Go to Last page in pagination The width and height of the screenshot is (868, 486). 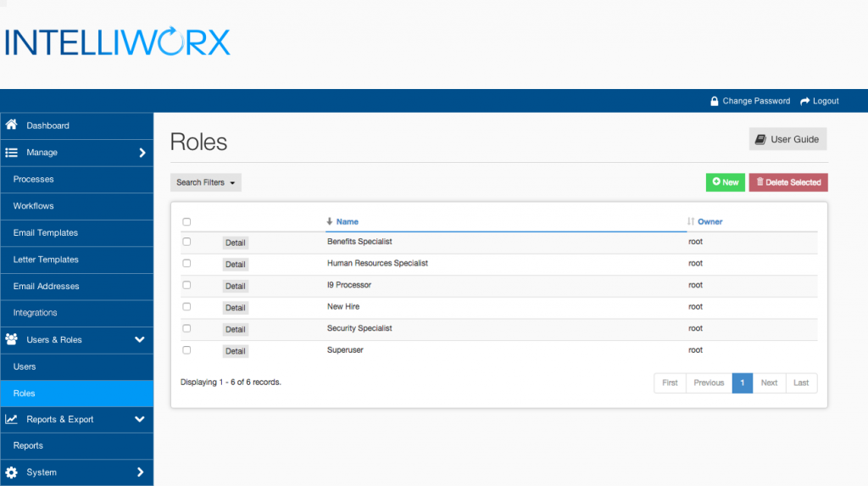[x=801, y=383]
